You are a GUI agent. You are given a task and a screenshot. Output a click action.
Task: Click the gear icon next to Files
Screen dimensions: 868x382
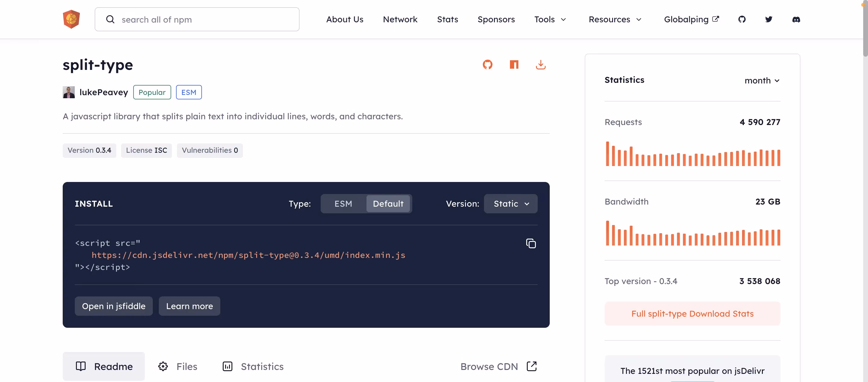pyautogui.click(x=163, y=366)
